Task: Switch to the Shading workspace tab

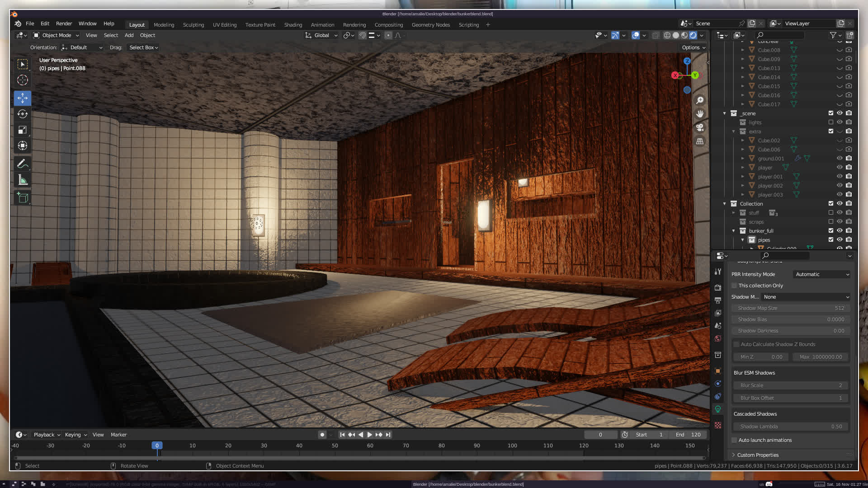Action: coord(293,25)
